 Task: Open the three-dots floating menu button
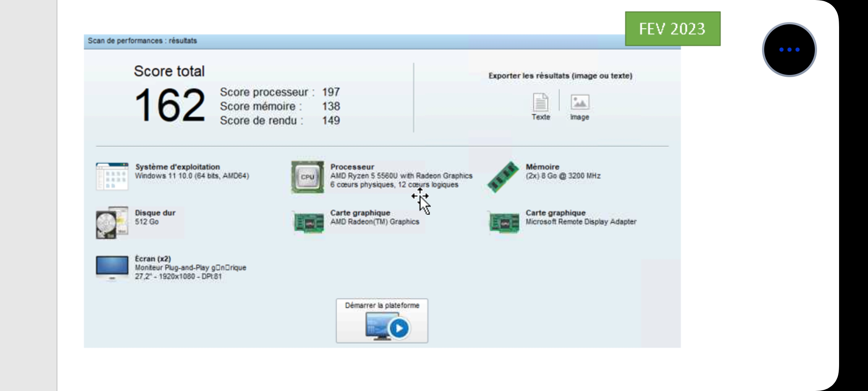point(789,50)
